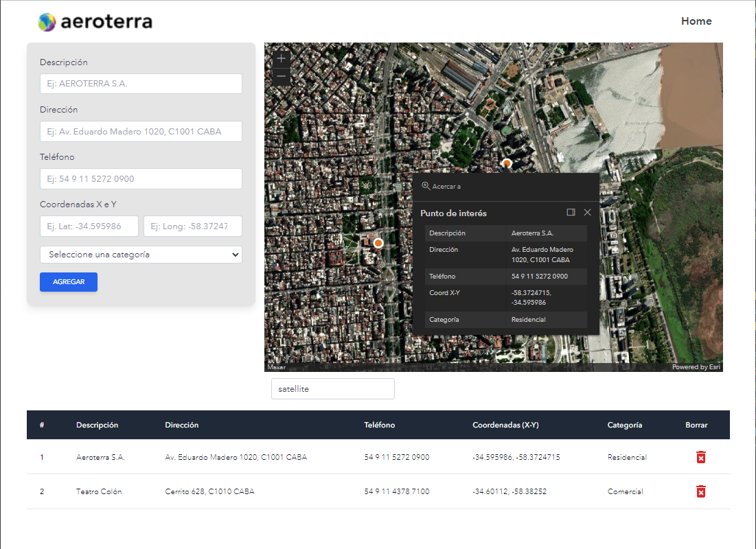Image resolution: width=756 pixels, height=549 pixels.
Task: Click the Teléfono input field
Action: point(141,178)
